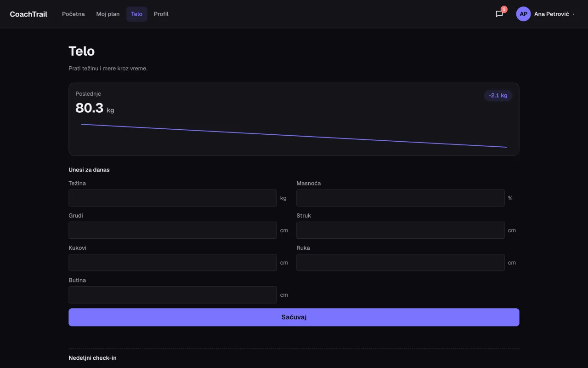Click the CoachTrail logo
Screen dimensions: 588x368
coord(28,14)
